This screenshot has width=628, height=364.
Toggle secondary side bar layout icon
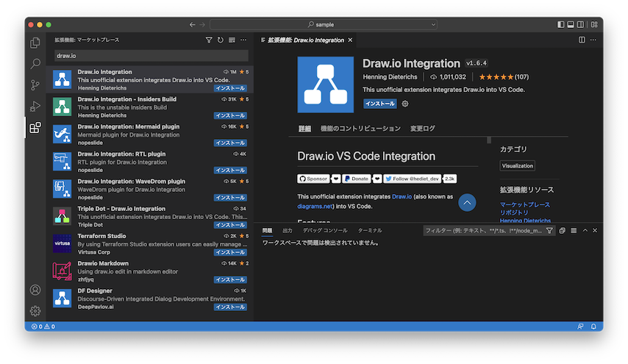581,25
